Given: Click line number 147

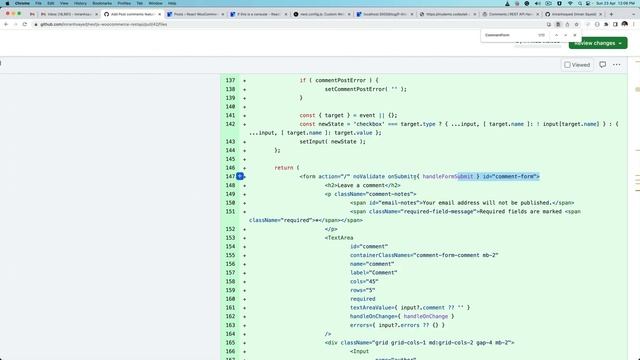Looking at the screenshot, I should tap(230, 176).
